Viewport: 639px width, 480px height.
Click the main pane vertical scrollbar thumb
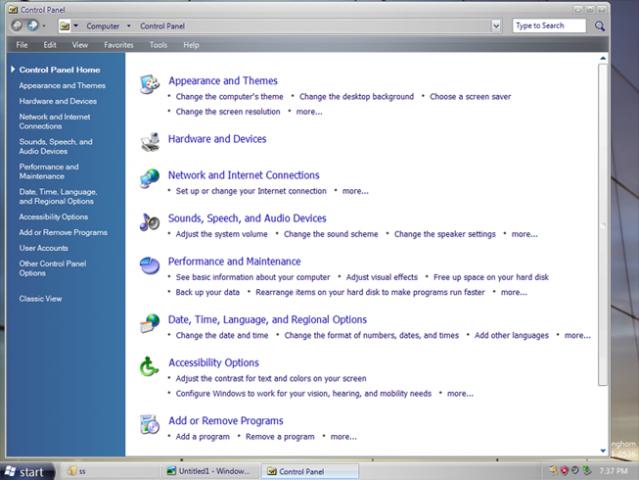[x=603, y=224]
